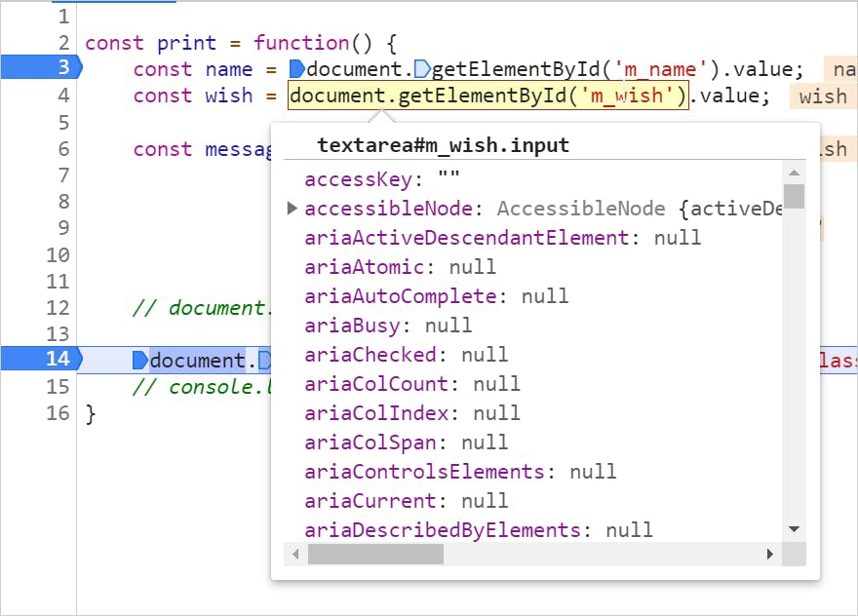Select the ariaCurrent property
Screen dimensions: 858x616
[406, 501]
